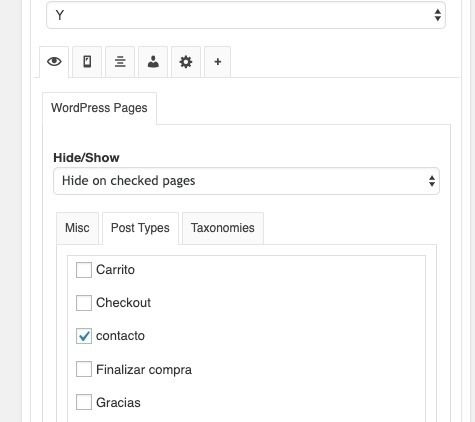Click the Hide/Show dropdown arrows
Screen dimensions: 475x422
coord(432,181)
